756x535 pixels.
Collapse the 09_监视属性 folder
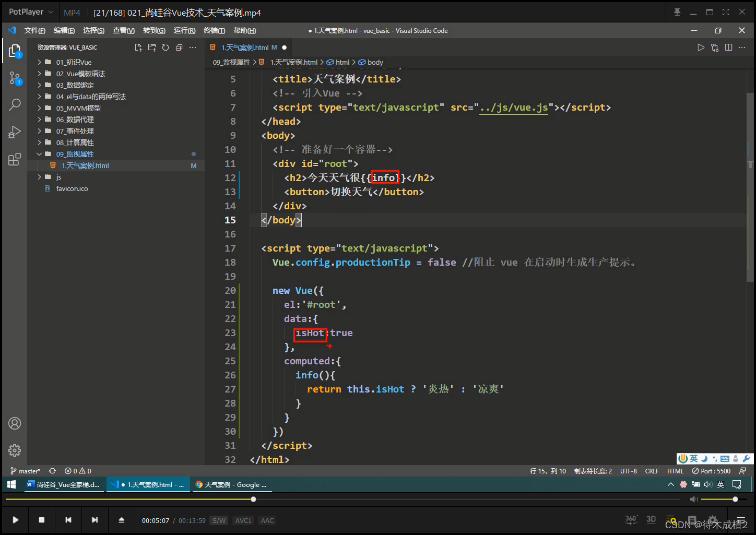[x=75, y=154]
